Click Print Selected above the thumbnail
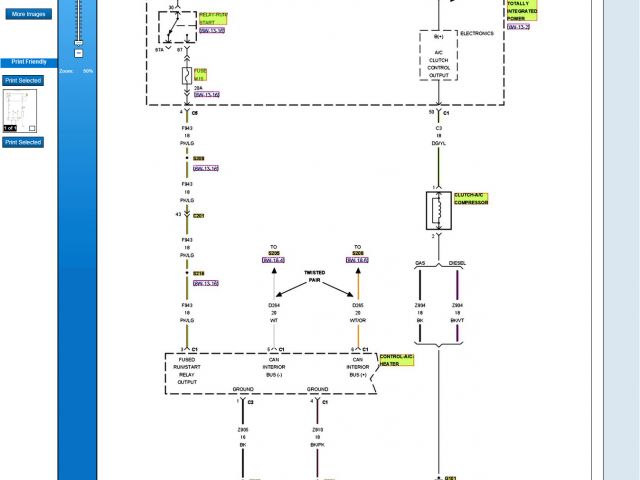640x480 pixels. (x=23, y=80)
